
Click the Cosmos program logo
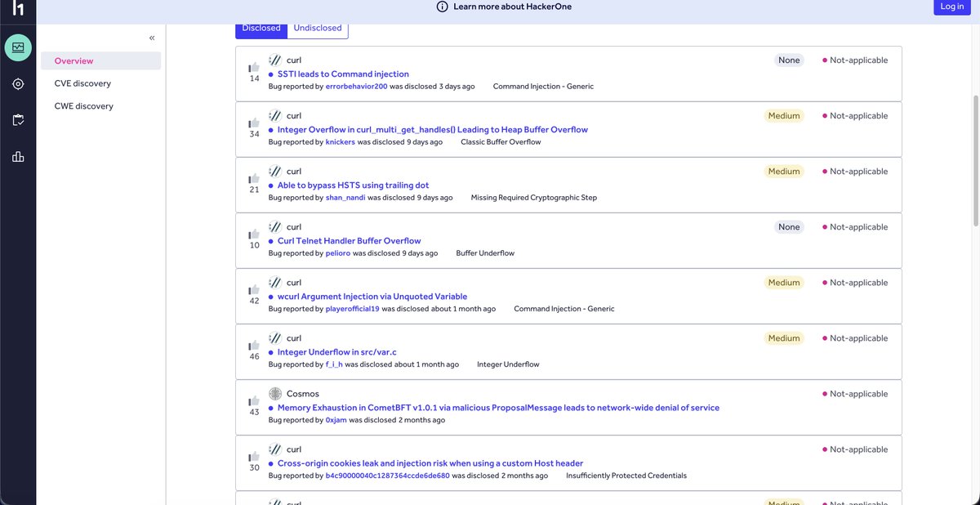click(275, 394)
